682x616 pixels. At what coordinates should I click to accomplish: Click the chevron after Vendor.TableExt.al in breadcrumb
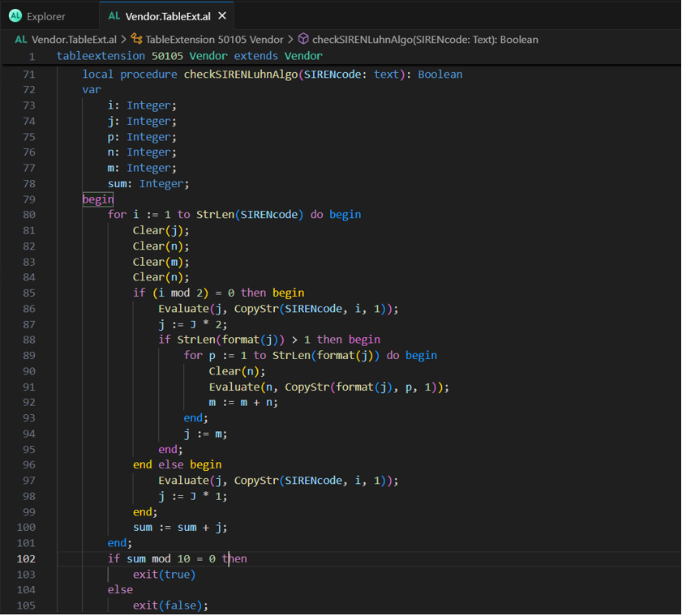pos(123,39)
